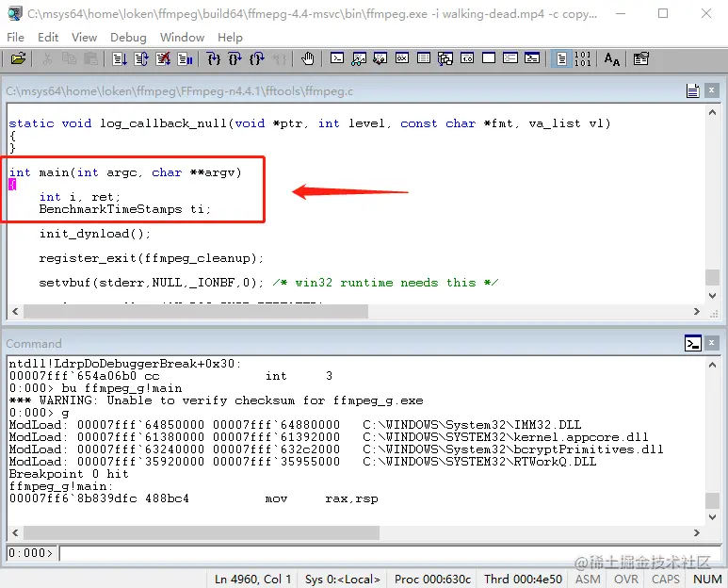Click the line 'int main(int argc, char **argv)'
The height and width of the screenshot is (588, 728).
click(125, 172)
